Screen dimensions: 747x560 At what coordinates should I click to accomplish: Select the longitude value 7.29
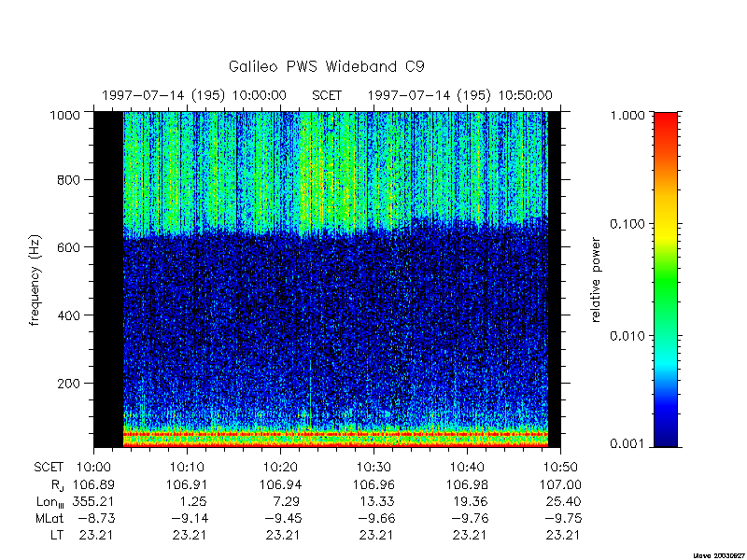(x=288, y=501)
